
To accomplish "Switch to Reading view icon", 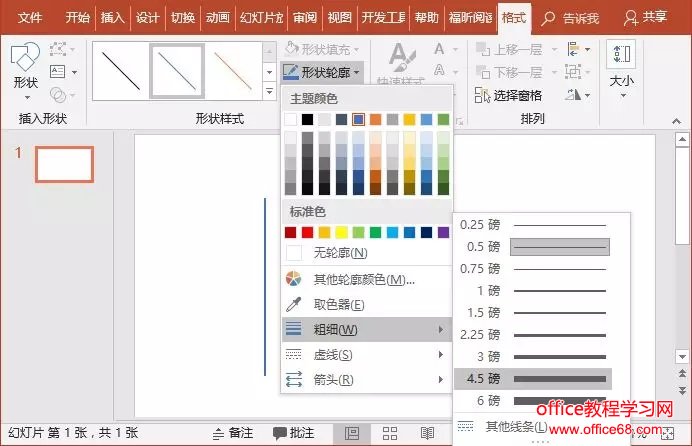I will pyautogui.click(x=427, y=433).
